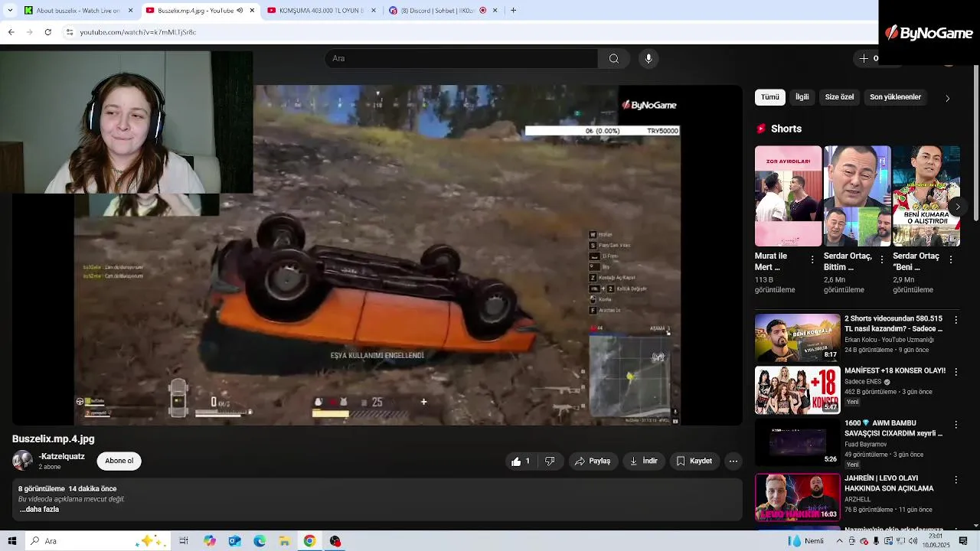Open options for 'Murat ile Mert' Short

[812, 260]
